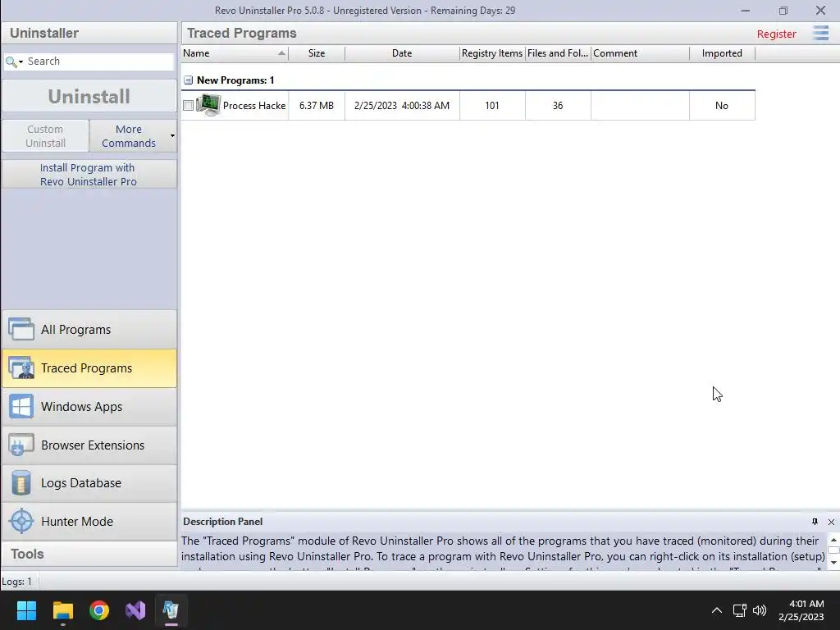Pin the Description Panel

point(815,522)
